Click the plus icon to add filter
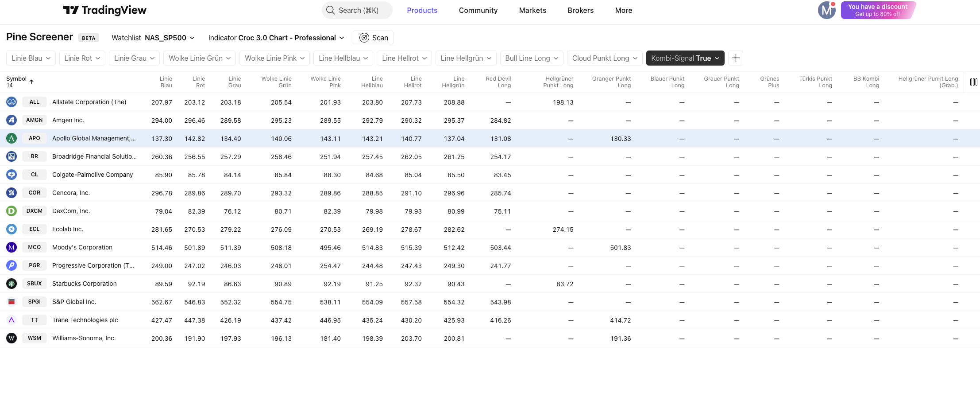 tap(736, 58)
